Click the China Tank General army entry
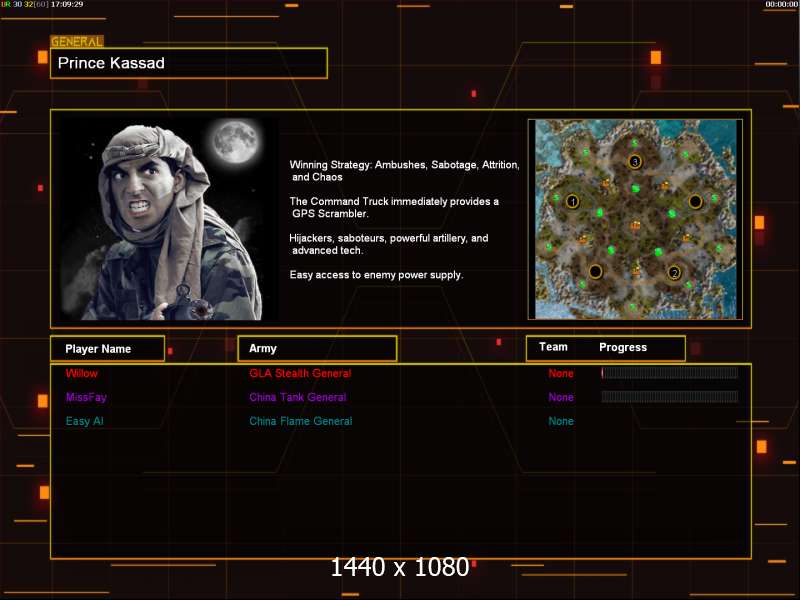Screen dimensions: 800x600 298,397
